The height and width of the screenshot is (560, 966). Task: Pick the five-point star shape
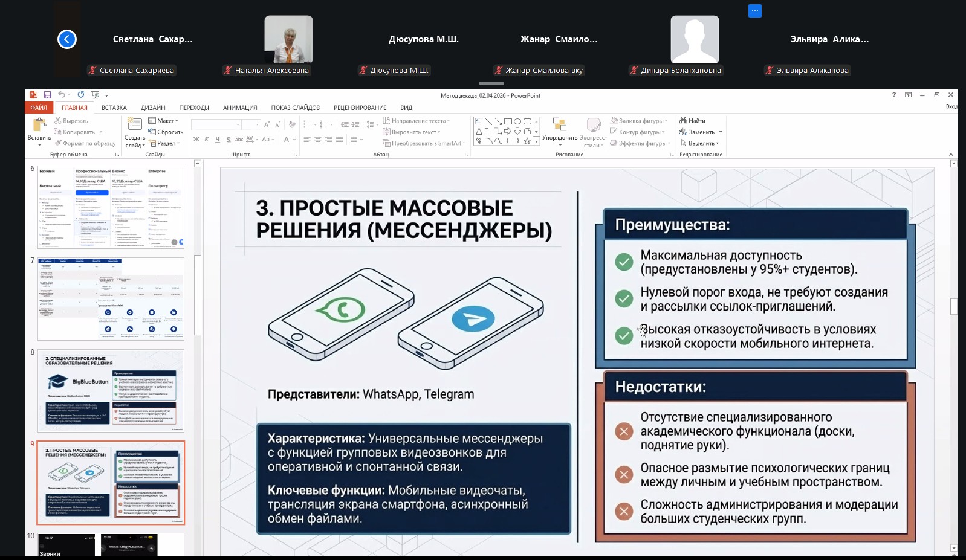[527, 141]
